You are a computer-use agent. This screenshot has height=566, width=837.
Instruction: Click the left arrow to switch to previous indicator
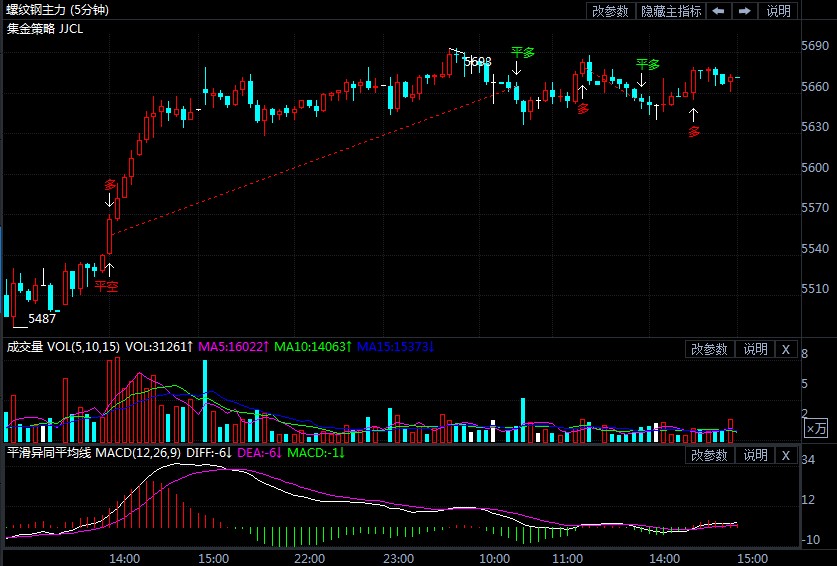(719, 11)
